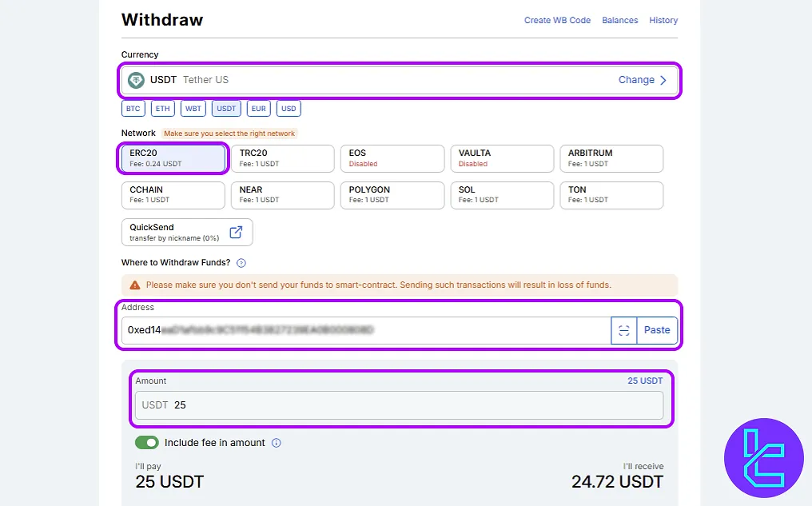Open QuickSend external link icon
This screenshot has height=506, width=812.
point(236,232)
